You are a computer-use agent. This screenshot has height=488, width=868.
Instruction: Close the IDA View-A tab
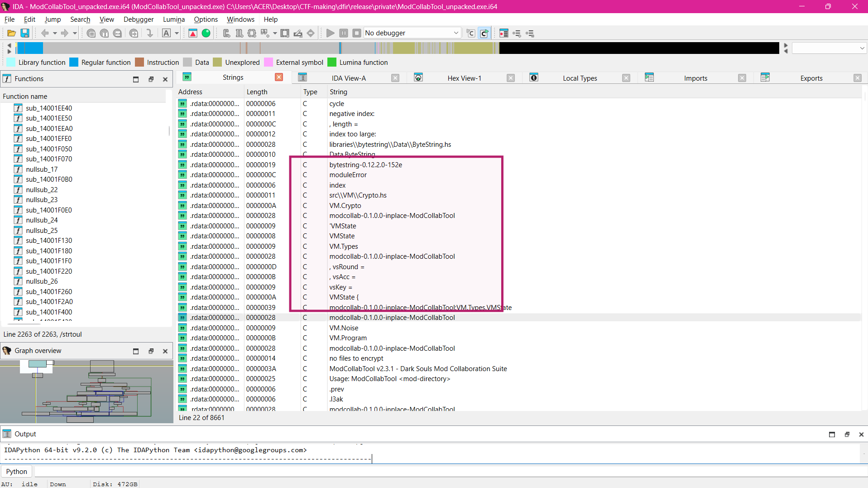point(395,78)
